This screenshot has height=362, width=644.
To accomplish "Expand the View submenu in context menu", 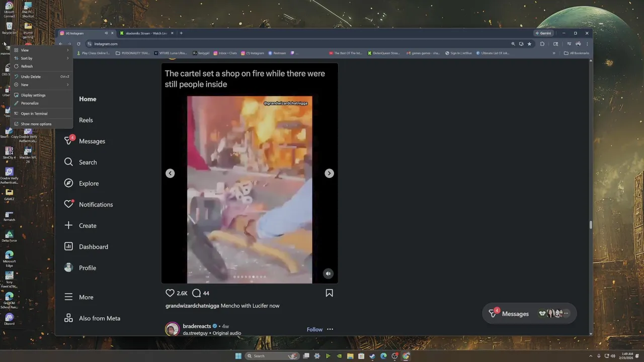I will [42, 50].
